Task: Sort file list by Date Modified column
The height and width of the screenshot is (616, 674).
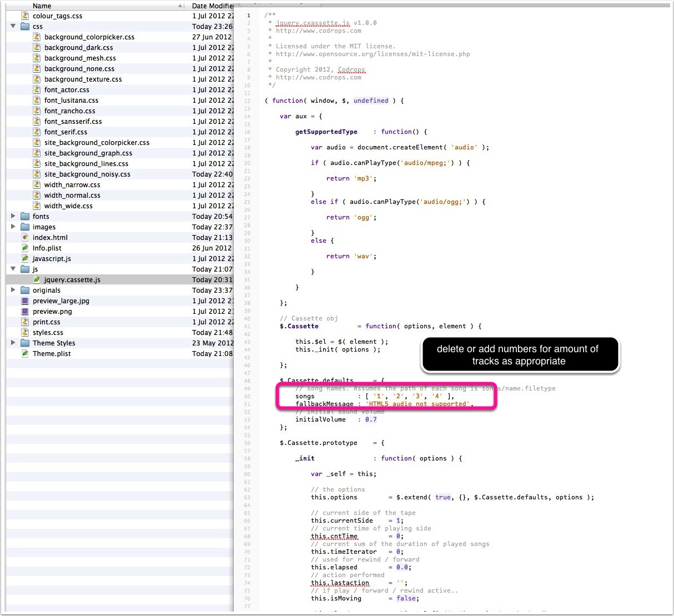Action: point(211,6)
